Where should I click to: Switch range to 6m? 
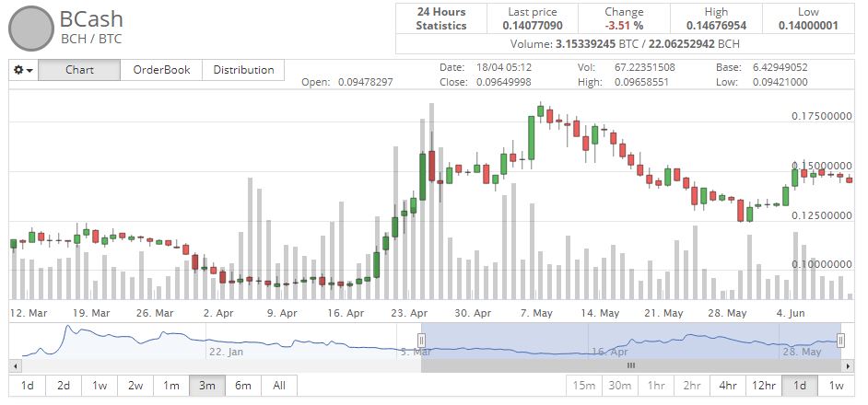243,386
